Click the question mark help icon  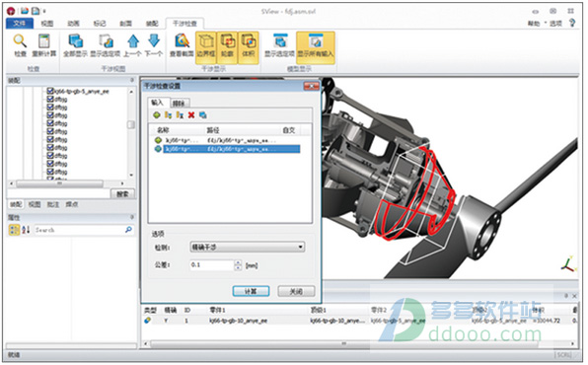572,23
